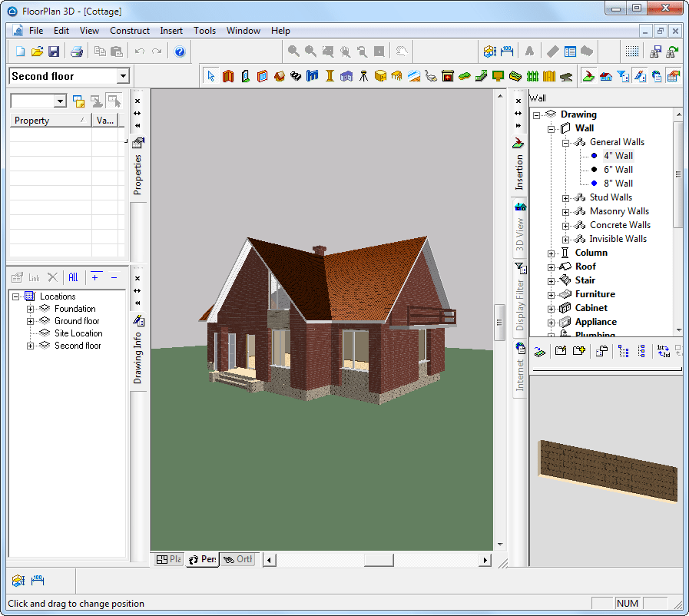Select the 8" Wall item
The width and height of the screenshot is (689, 616).
[618, 184]
